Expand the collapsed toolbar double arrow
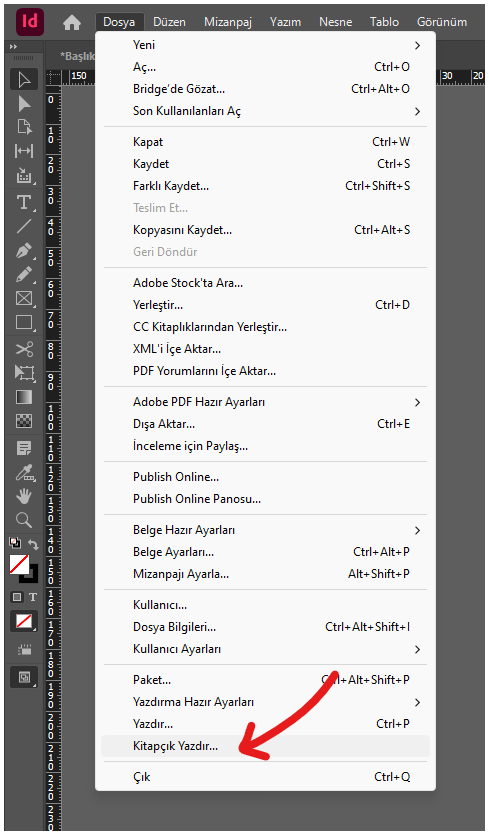Viewport: 489px width, 835px height. pyautogui.click(x=13, y=47)
